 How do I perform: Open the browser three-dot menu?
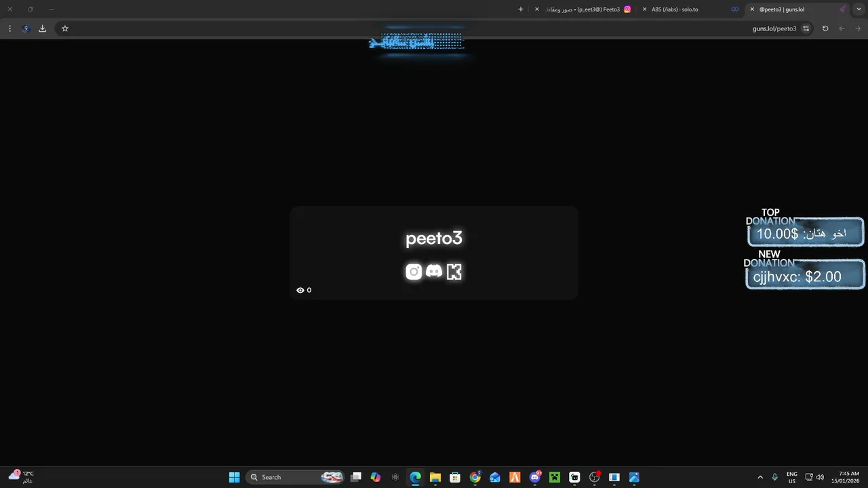(9, 28)
